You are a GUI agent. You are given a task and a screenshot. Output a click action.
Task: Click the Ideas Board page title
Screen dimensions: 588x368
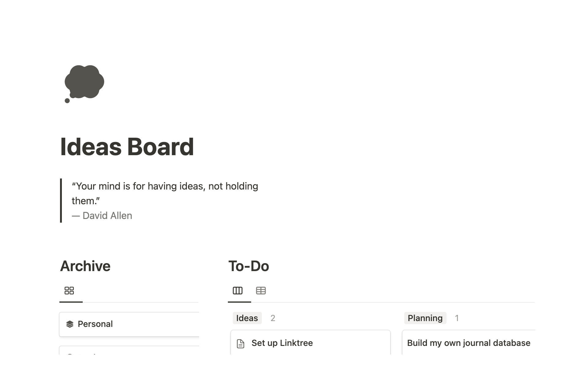coord(127,147)
